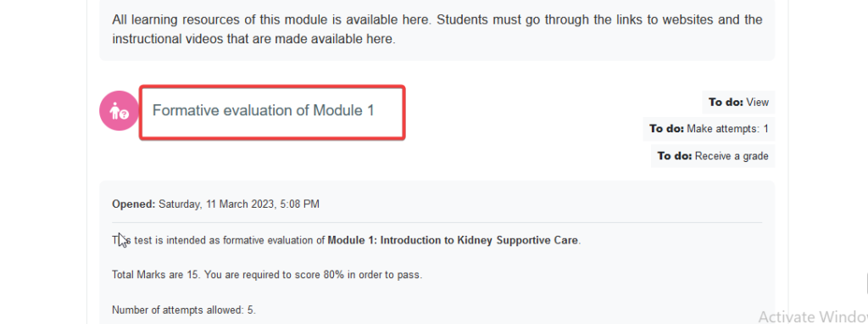Click 'Number of attempts allowed: 5' text
This screenshot has height=324, width=868.
pos(184,310)
